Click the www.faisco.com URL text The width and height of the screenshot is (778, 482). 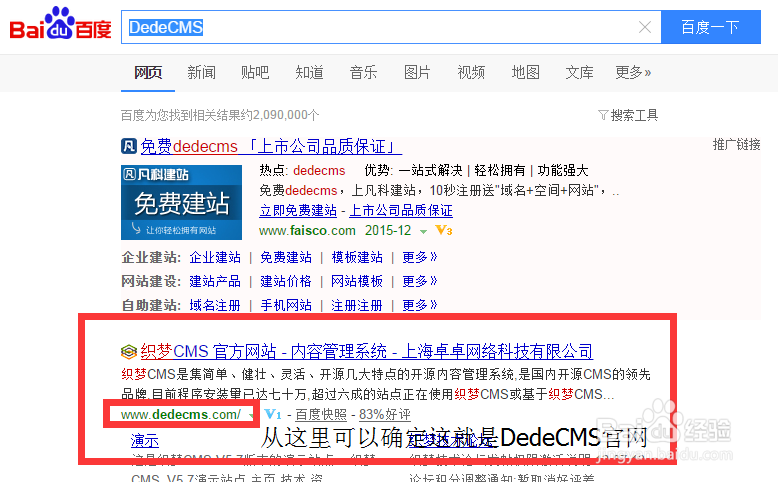pos(307,231)
